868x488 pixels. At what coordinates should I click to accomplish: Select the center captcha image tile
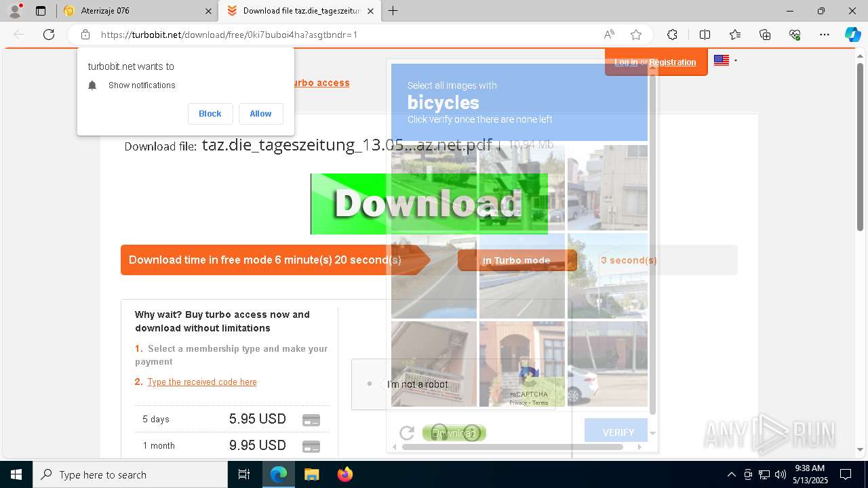(522, 276)
